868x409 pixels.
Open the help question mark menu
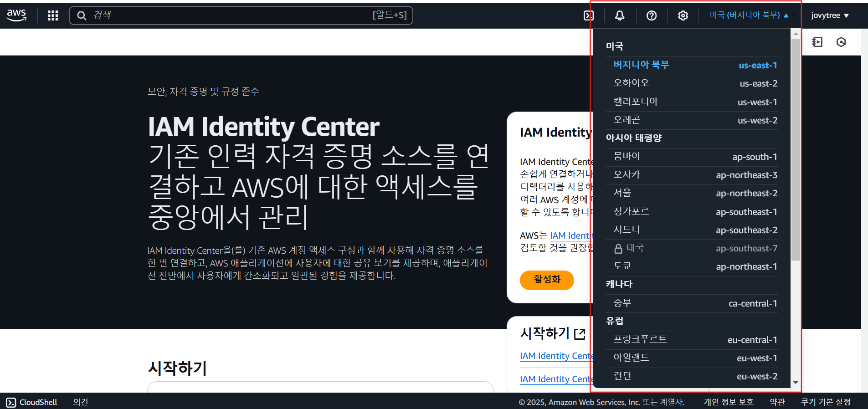point(652,15)
